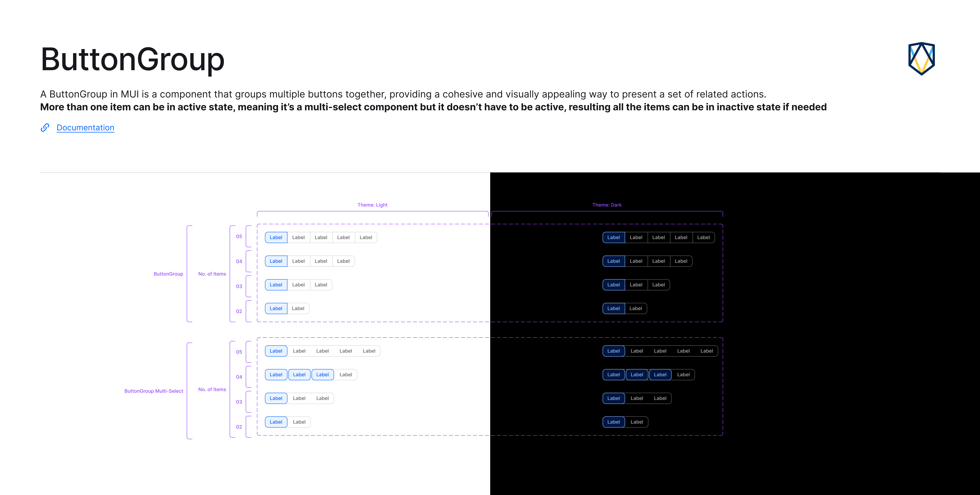
Task: Toggle active Label in dark five-item Multi-Select
Action: (614, 351)
